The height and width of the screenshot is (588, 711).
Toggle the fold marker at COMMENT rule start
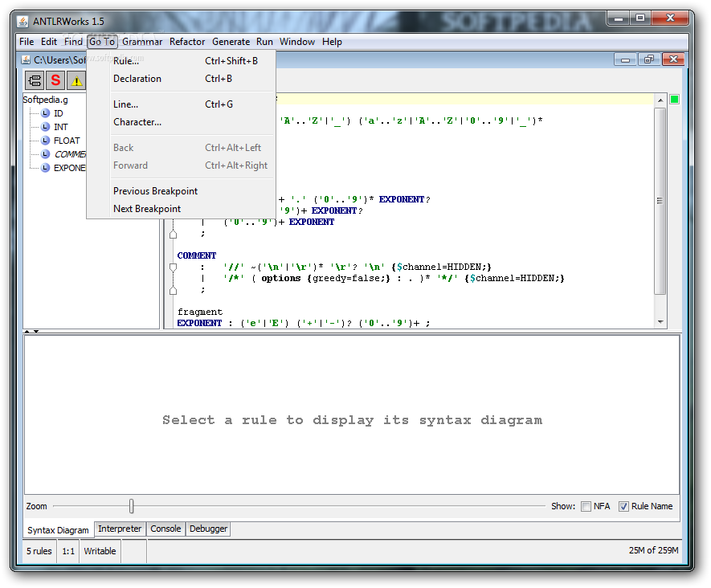click(173, 267)
